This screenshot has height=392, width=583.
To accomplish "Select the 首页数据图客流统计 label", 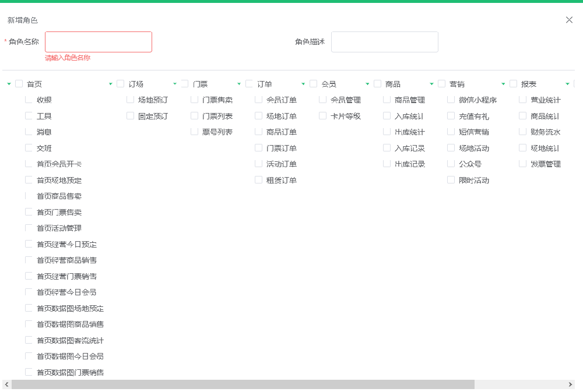I will (70, 340).
